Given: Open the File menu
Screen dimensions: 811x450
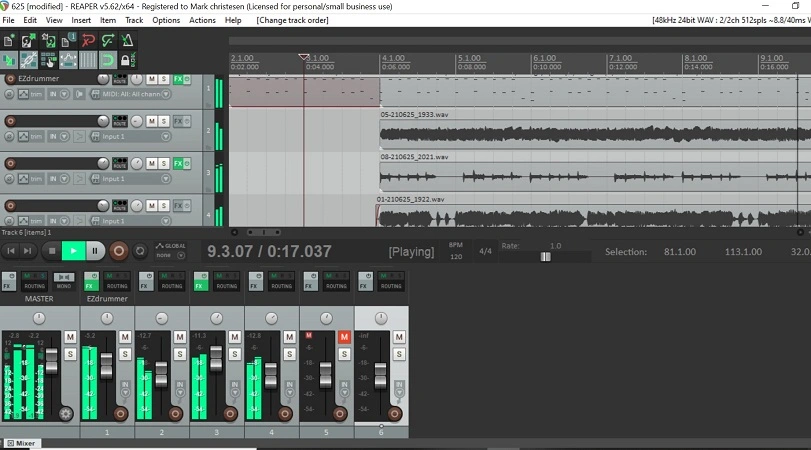Looking at the screenshot, I should (x=8, y=20).
